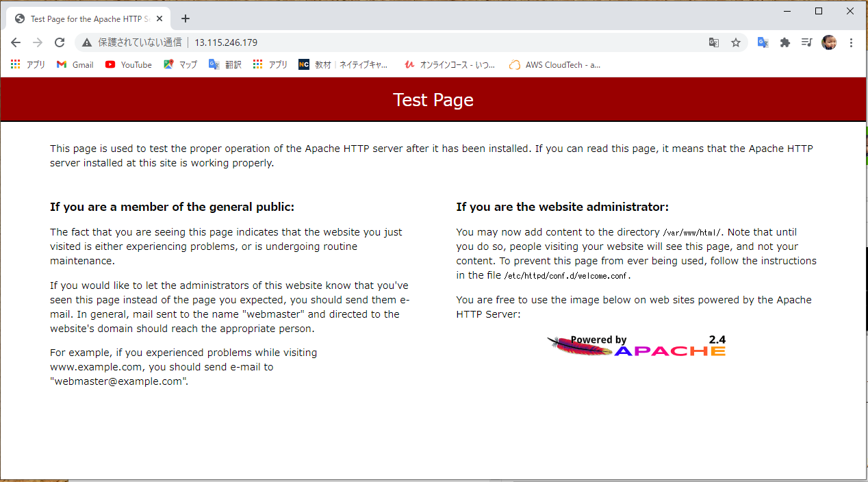
Task: Bookmark this page with the star icon
Action: 736,42
